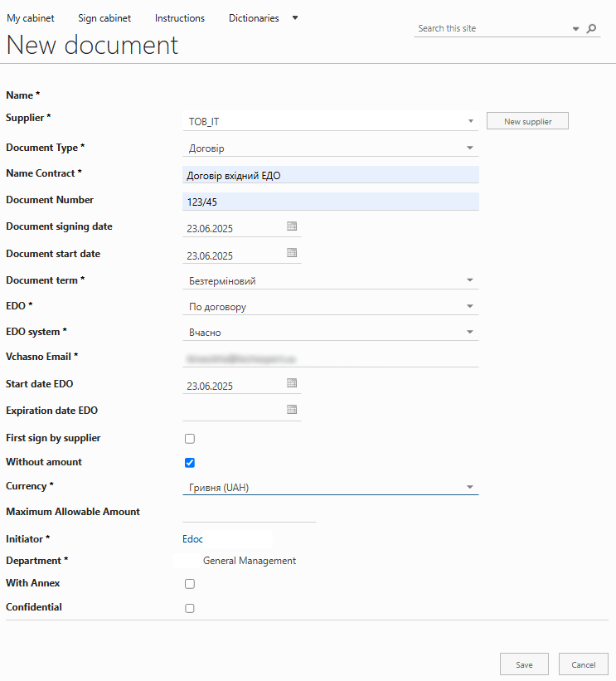
Task: Mark document as Confidential
Action: coord(190,608)
